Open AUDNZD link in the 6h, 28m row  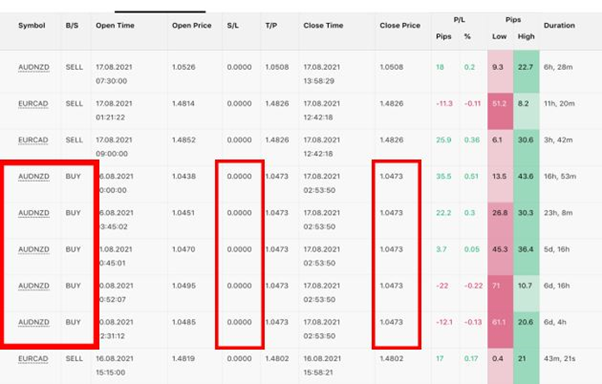[x=34, y=68]
